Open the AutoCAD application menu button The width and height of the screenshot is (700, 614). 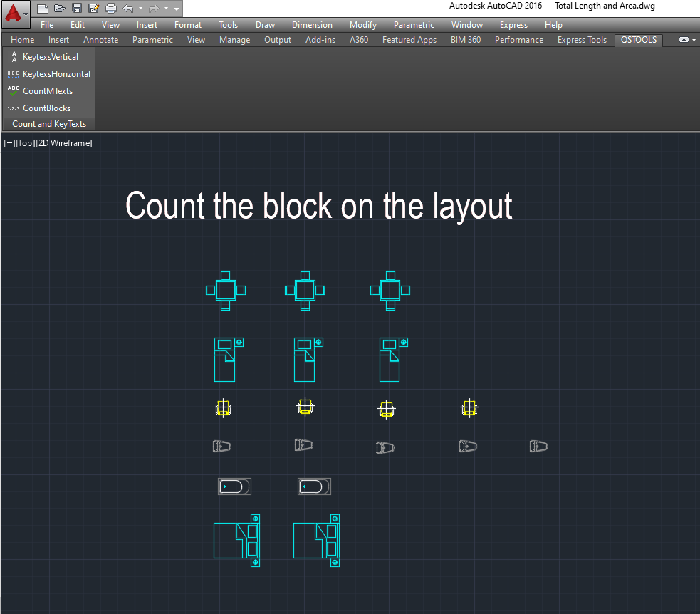tap(16, 14)
